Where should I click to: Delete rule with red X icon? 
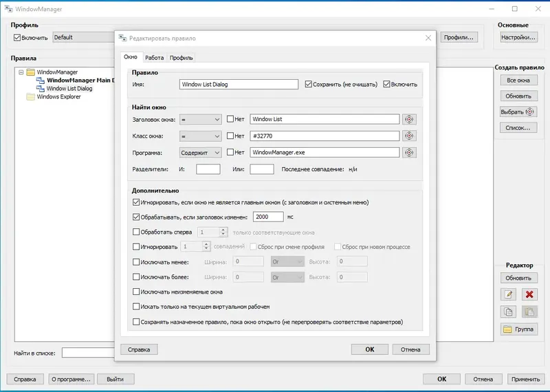click(x=529, y=294)
